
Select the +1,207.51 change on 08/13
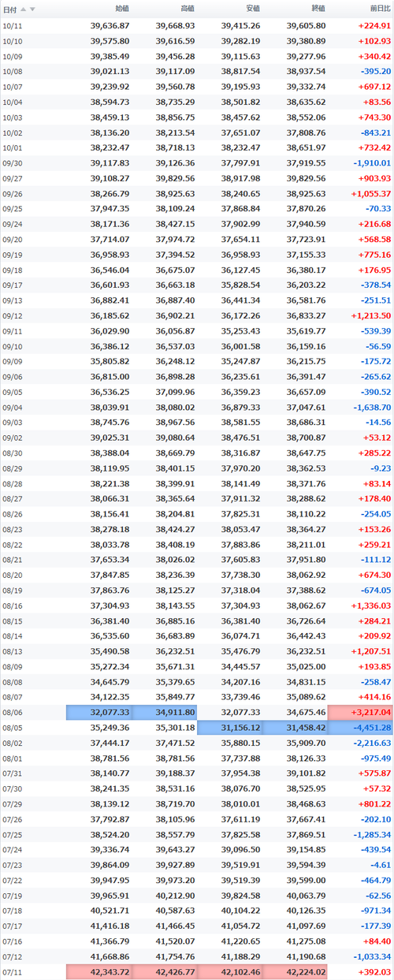[x=370, y=651]
